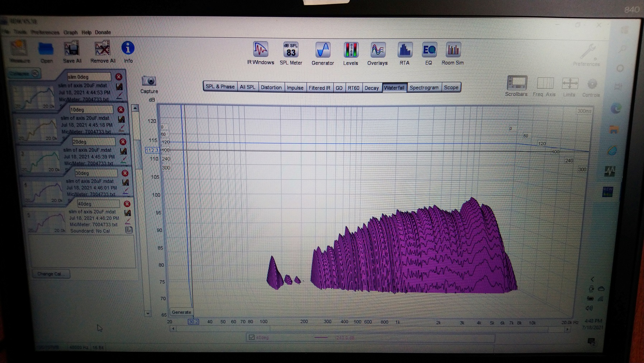Open the File menu
This screenshot has height=363, width=644.
pos(5,32)
